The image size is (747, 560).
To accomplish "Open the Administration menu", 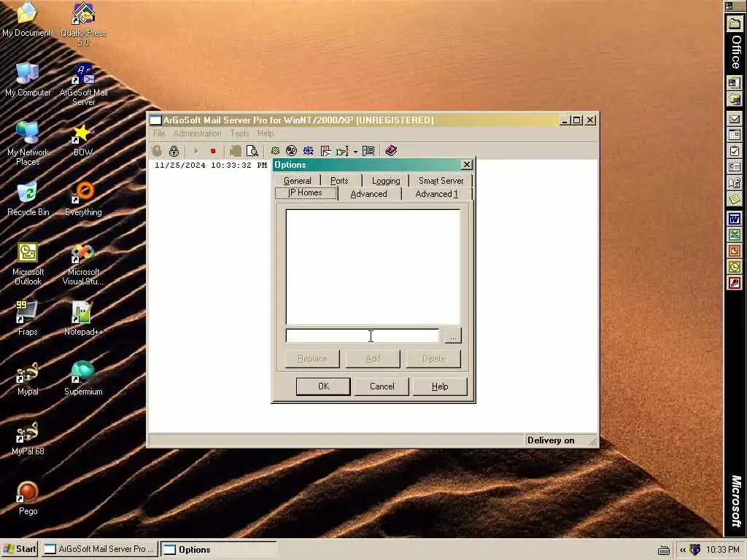I will [197, 133].
